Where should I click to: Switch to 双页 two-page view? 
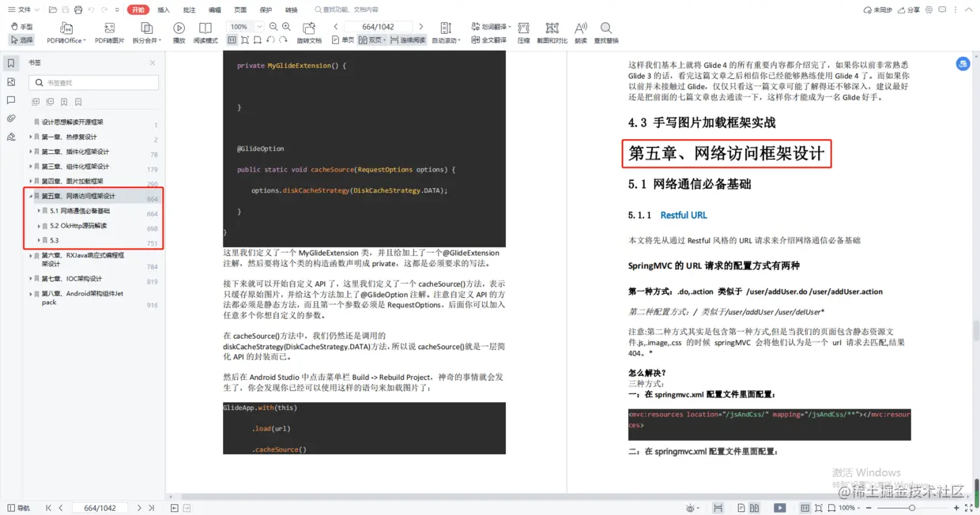coord(374,39)
